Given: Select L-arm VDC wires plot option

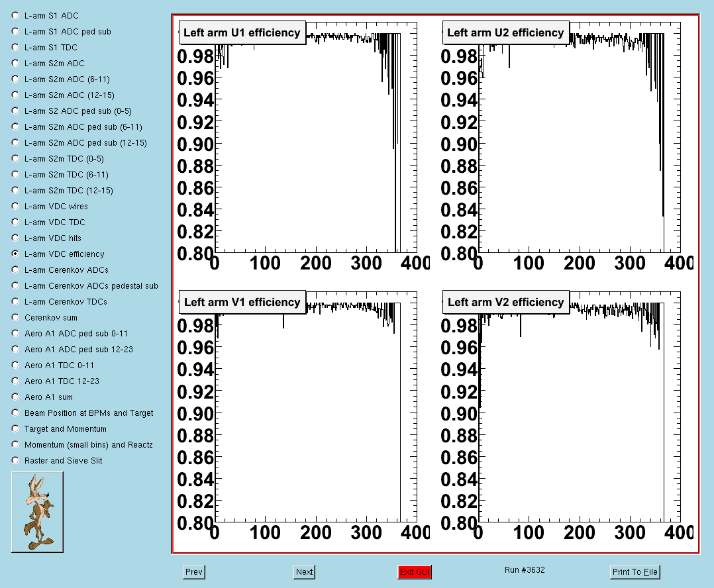Looking at the screenshot, I should [x=15, y=206].
